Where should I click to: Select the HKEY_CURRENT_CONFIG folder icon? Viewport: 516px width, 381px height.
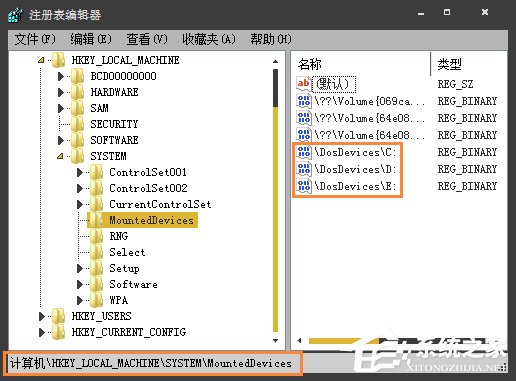point(59,332)
